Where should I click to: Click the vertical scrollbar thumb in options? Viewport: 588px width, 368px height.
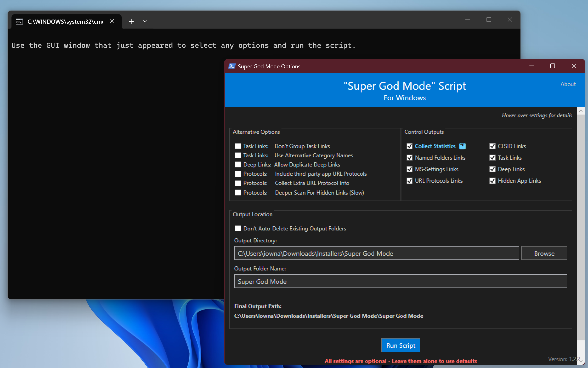(581, 227)
